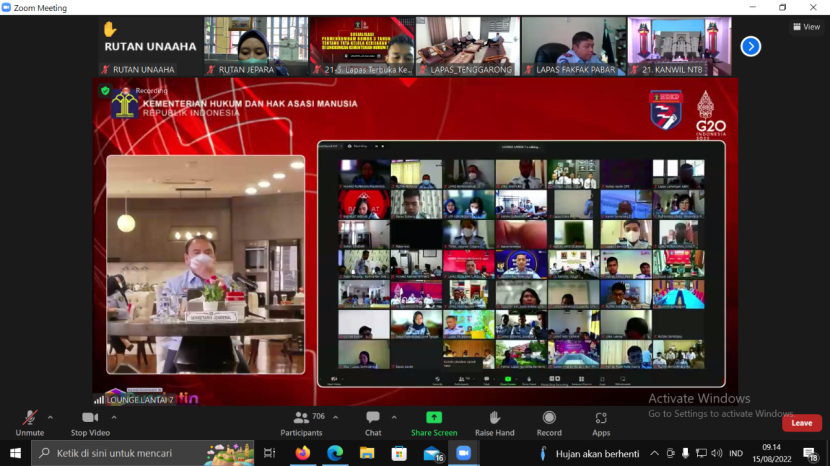This screenshot has width=830, height=466.
Task: Open the Zoom Apps menu
Action: [x=601, y=424]
